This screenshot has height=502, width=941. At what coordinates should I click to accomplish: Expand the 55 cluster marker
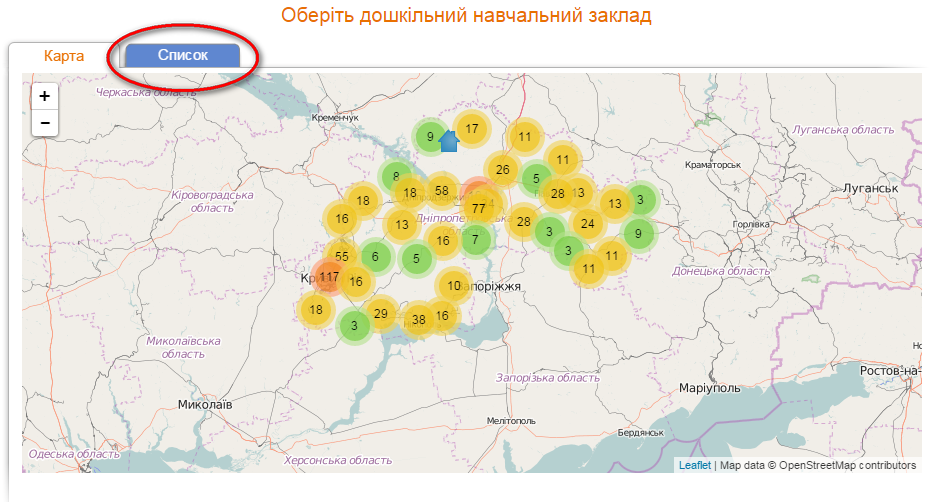coord(341,256)
